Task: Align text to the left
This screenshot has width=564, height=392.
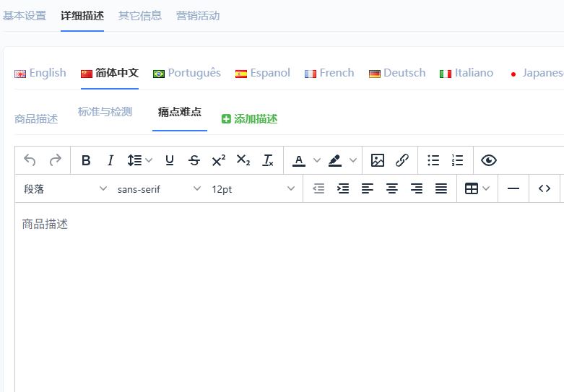Action: [368, 188]
